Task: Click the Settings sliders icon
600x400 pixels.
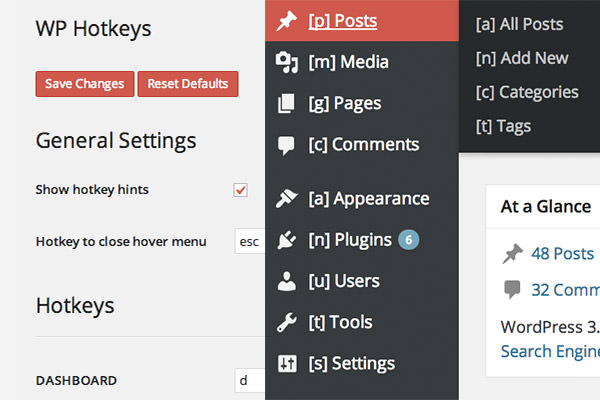Action: tap(287, 364)
